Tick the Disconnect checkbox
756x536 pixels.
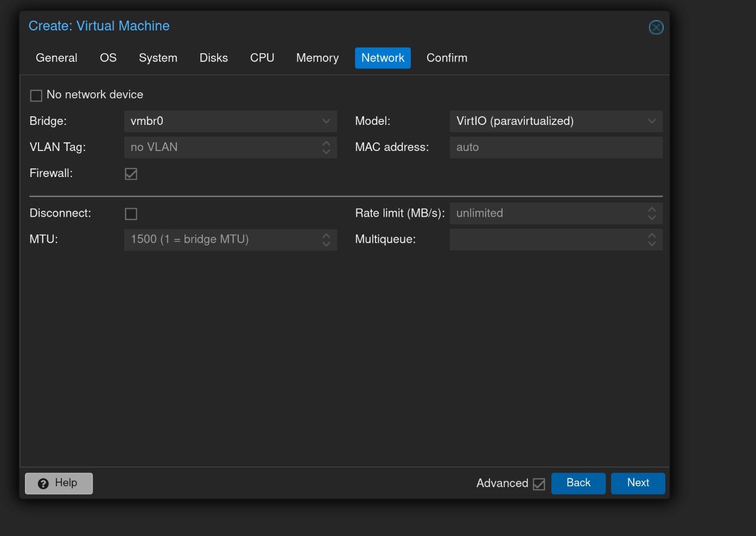tap(131, 214)
